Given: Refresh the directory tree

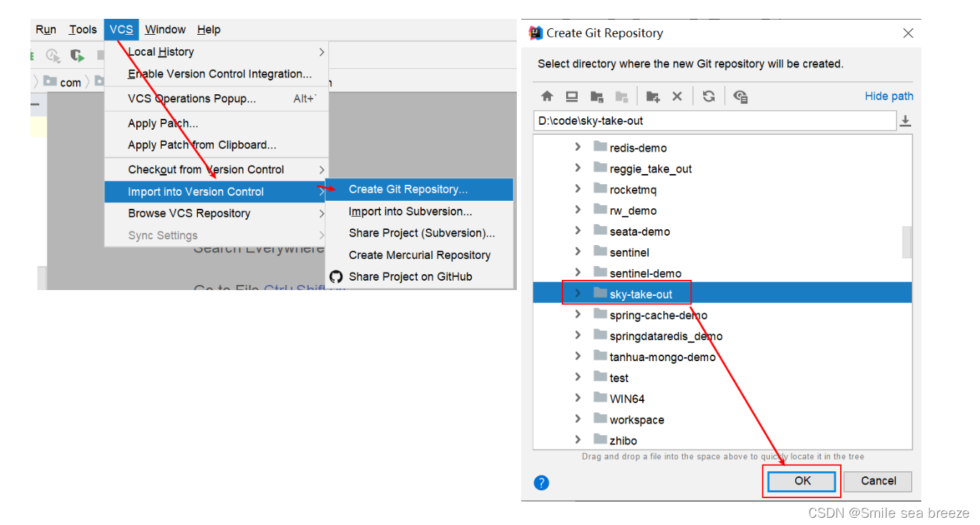Looking at the screenshot, I should click(x=709, y=96).
